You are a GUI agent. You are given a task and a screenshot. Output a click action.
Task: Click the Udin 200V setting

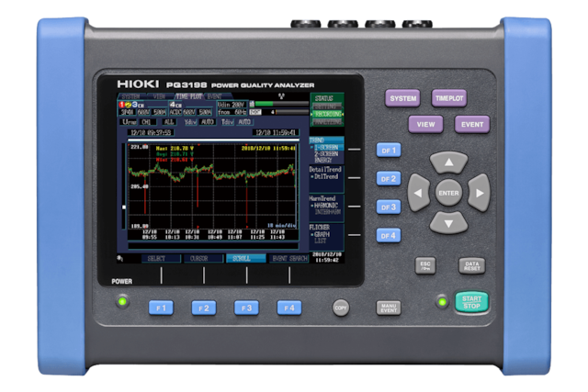point(231,105)
